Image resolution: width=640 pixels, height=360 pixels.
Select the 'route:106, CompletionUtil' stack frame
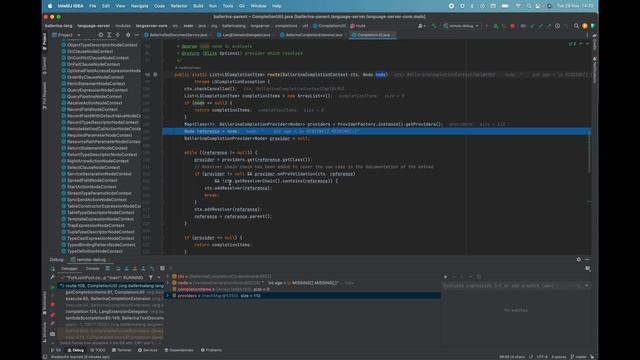[111, 286]
